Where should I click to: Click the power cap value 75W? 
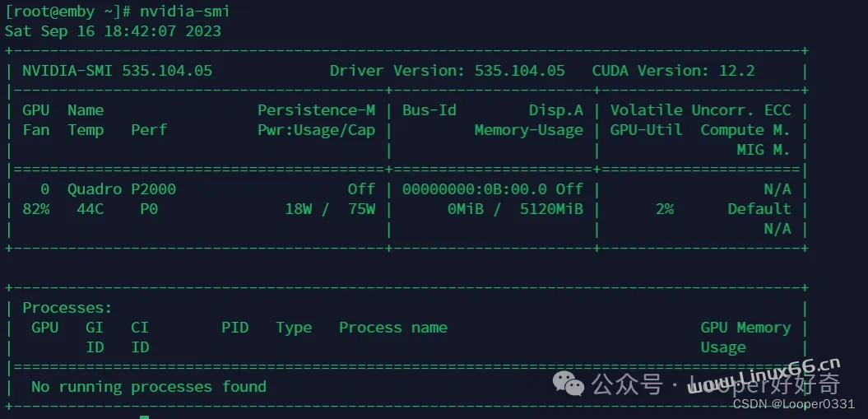tap(362, 208)
